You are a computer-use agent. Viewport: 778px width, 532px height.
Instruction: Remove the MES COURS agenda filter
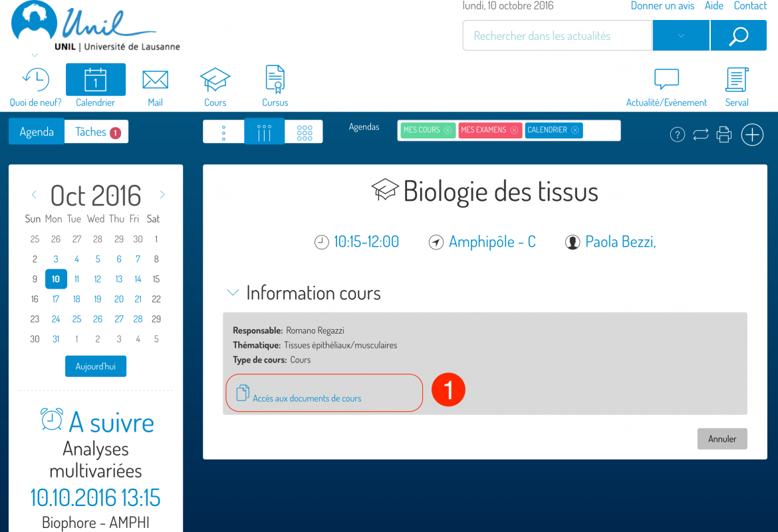tap(448, 130)
